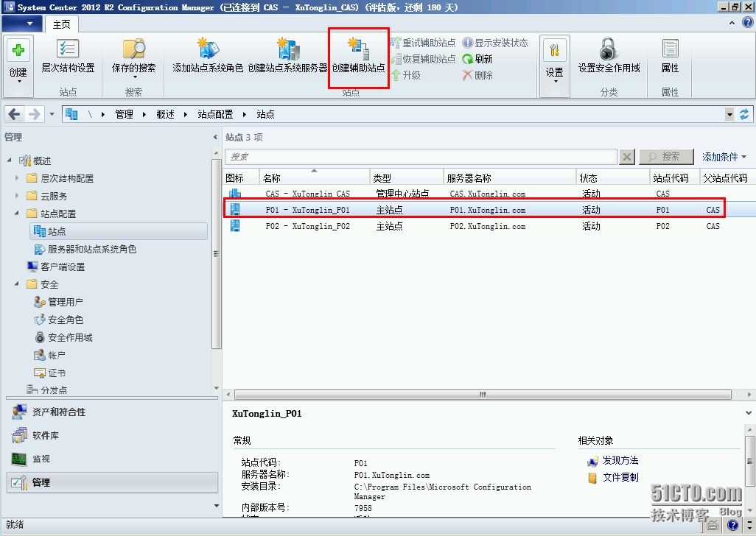Image resolution: width=756 pixels, height=536 pixels.
Task: Clear the search with the X button
Action: tap(626, 157)
